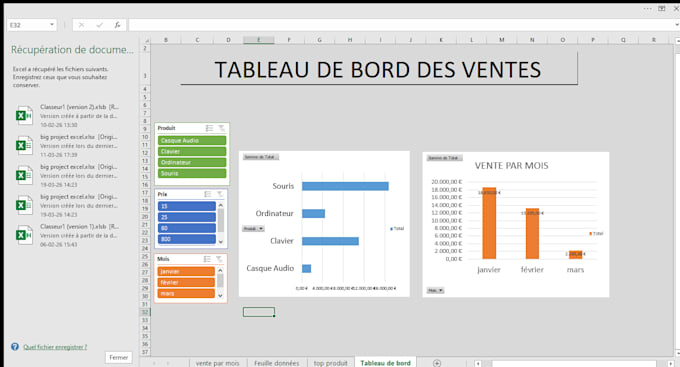
Task: Expand the formula bar with right-edge arrow
Action: point(677,25)
